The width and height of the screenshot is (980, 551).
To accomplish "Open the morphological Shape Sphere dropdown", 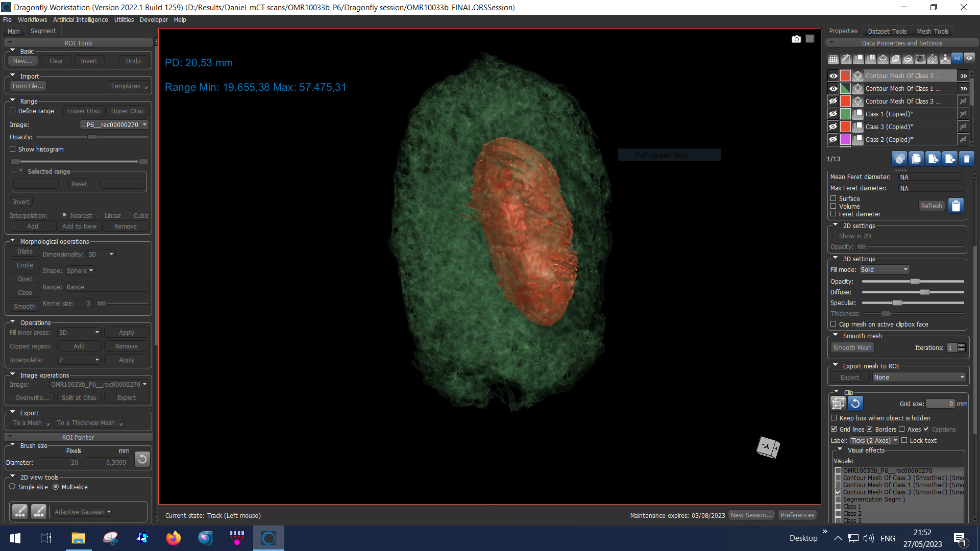I will point(80,271).
